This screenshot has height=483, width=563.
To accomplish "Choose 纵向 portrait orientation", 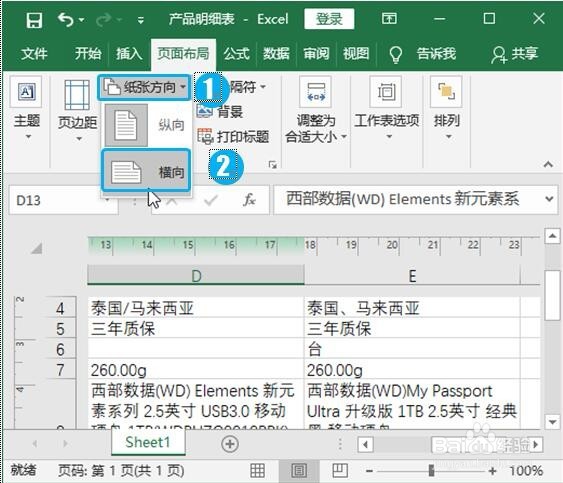I will tap(146, 125).
